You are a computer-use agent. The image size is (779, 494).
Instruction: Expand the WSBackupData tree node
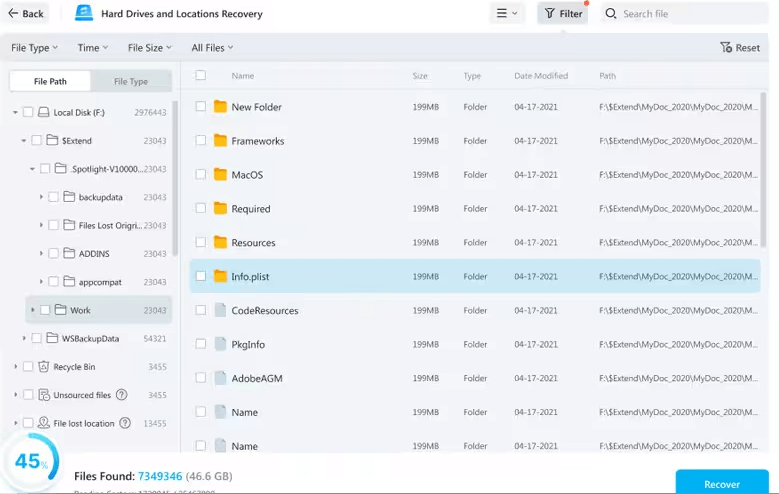click(x=23, y=339)
